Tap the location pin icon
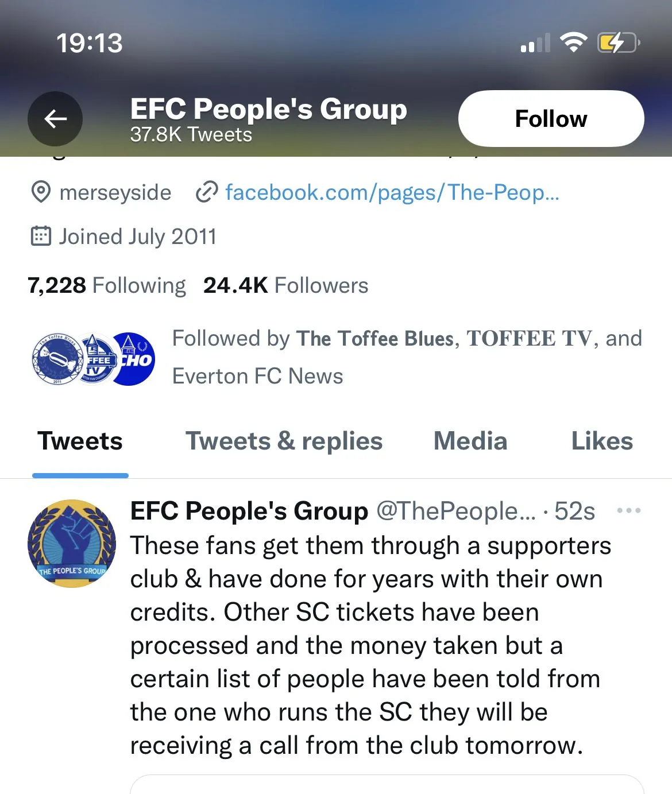Viewport: 672px width, 794px height. click(41, 192)
